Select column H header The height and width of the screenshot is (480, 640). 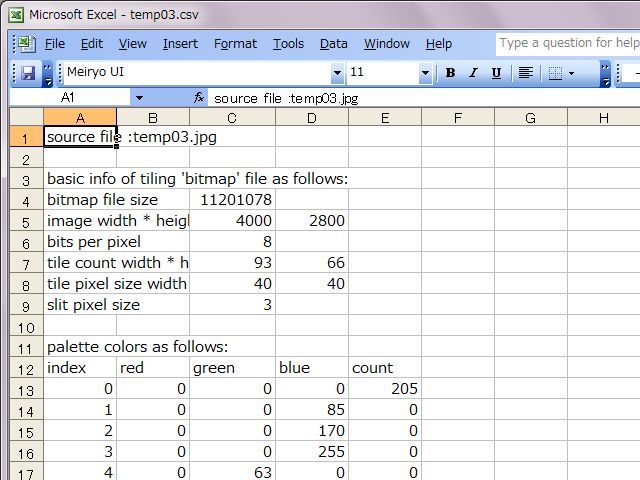coord(604,118)
